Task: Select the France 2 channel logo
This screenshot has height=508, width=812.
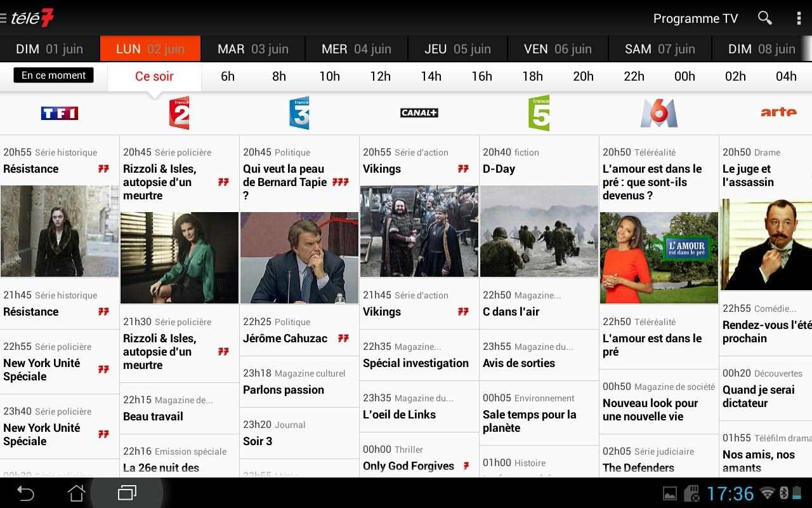Action: 179,113
